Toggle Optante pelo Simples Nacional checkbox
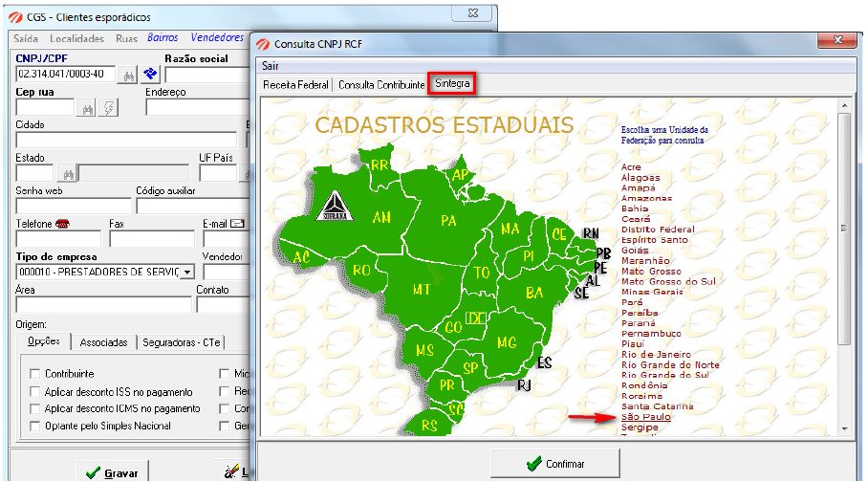This screenshot has height=482, width=868. click(x=34, y=426)
